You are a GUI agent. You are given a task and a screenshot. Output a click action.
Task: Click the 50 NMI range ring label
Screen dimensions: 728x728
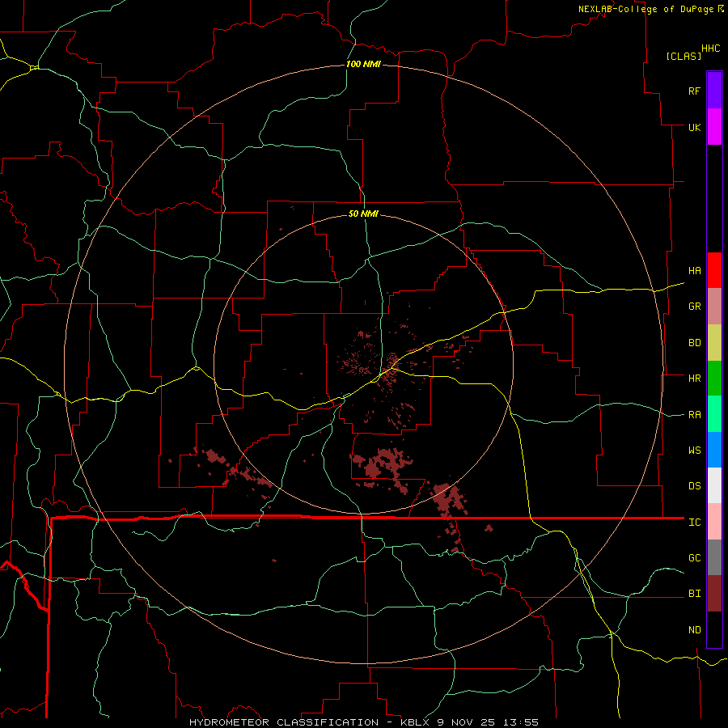click(x=363, y=214)
